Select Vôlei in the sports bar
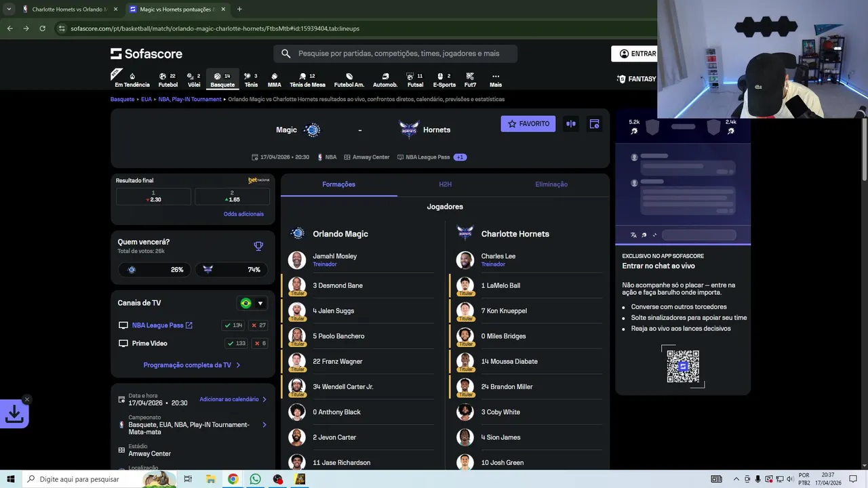 194,80
